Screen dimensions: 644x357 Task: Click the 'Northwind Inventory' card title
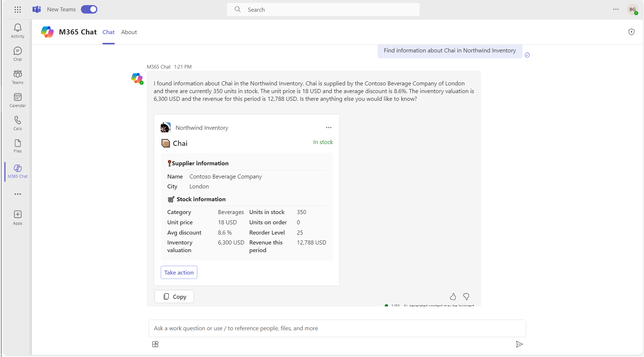(x=202, y=128)
